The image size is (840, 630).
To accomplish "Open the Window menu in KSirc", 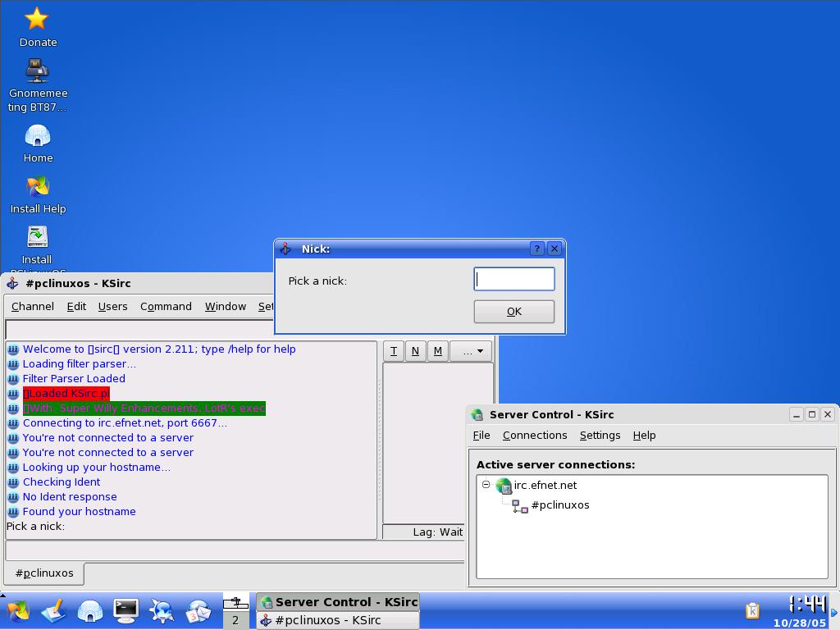I will point(225,307).
